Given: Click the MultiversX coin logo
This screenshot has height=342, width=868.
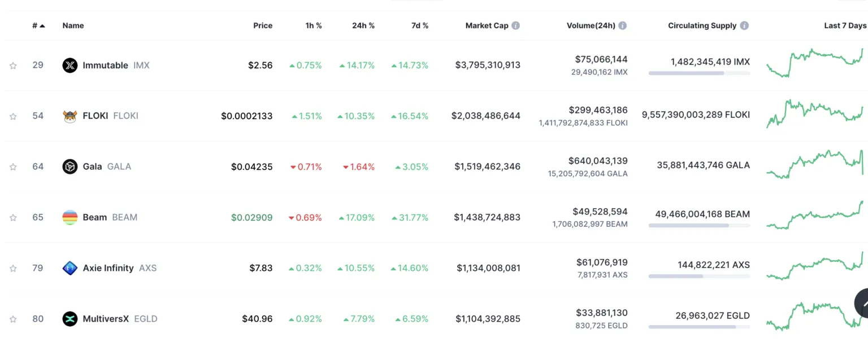Looking at the screenshot, I should click(x=70, y=319).
